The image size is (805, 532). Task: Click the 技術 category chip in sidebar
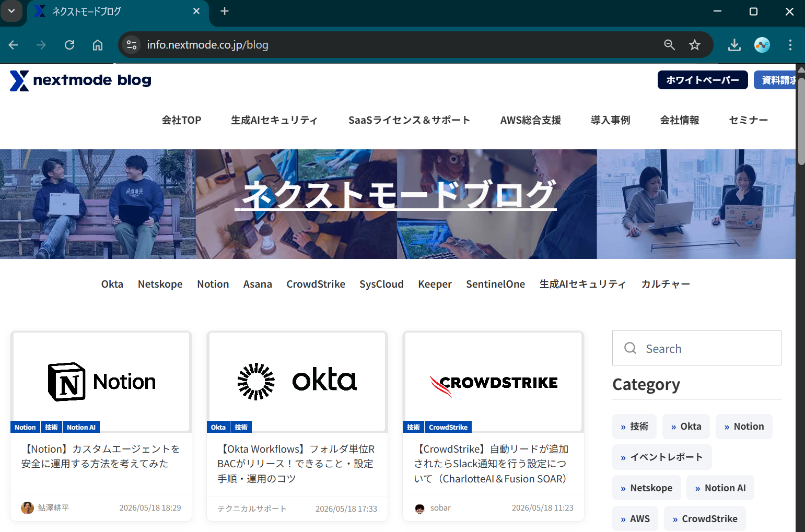(635, 427)
